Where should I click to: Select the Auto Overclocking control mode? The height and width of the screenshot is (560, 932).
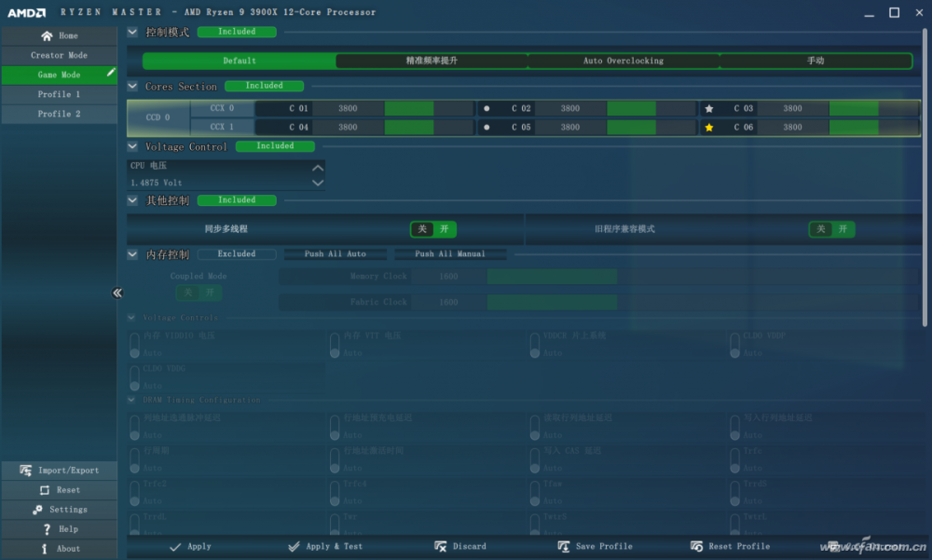[x=624, y=61]
